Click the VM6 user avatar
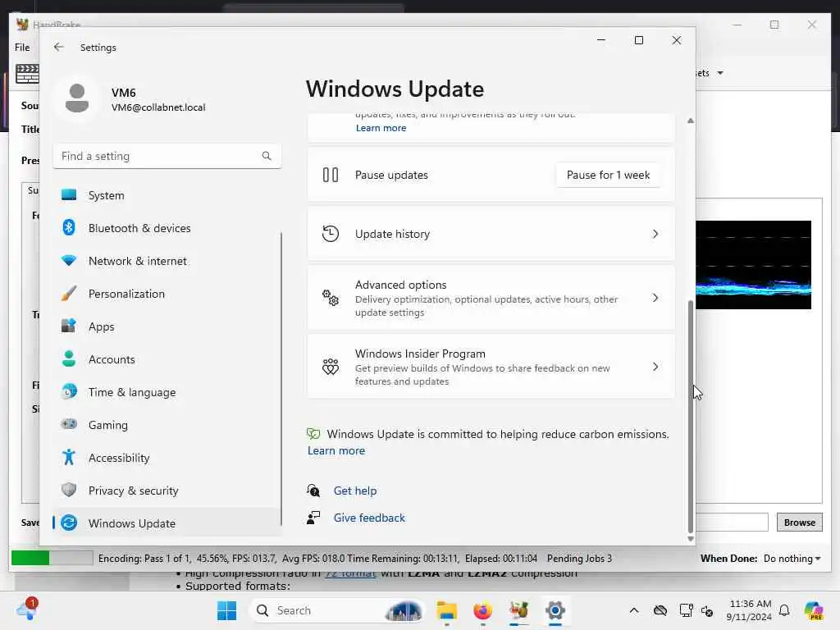This screenshot has width=840, height=630. point(77,98)
